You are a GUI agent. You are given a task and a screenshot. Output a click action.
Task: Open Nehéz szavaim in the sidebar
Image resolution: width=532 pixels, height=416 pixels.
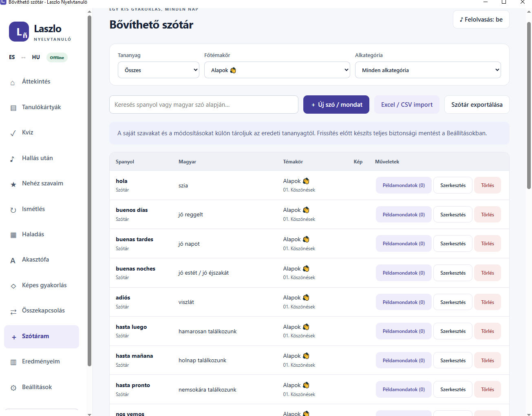[x=42, y=183]
